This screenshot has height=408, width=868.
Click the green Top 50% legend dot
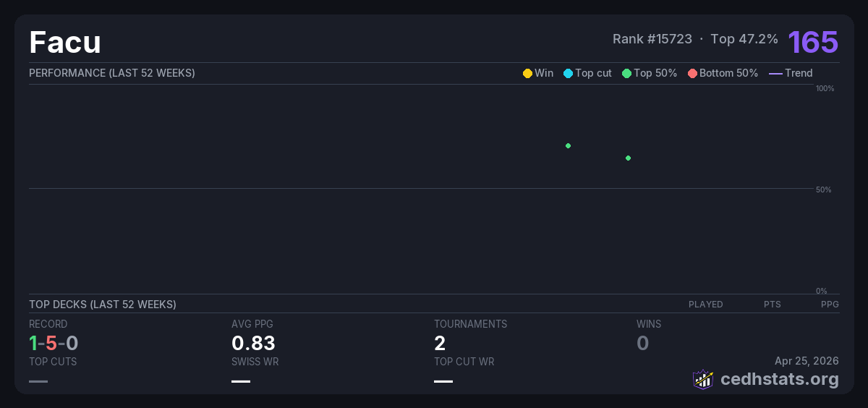pos(626,73)
